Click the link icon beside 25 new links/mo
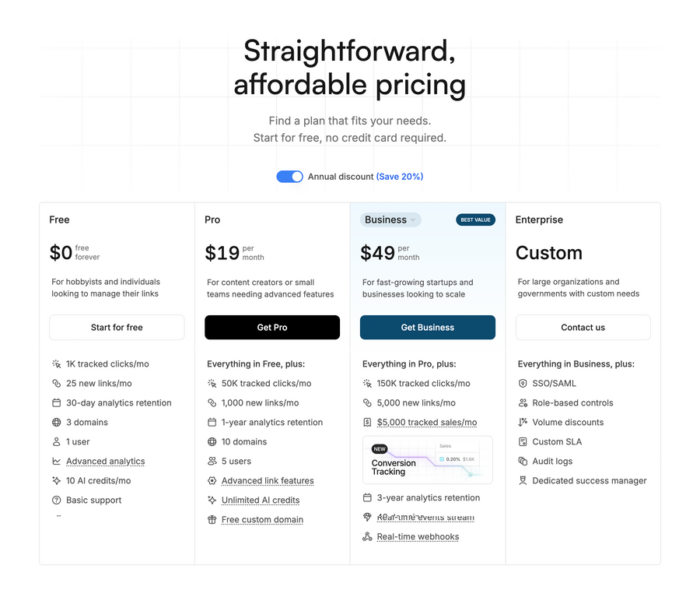Screen dimensions: 700x604 click(56, 383)
